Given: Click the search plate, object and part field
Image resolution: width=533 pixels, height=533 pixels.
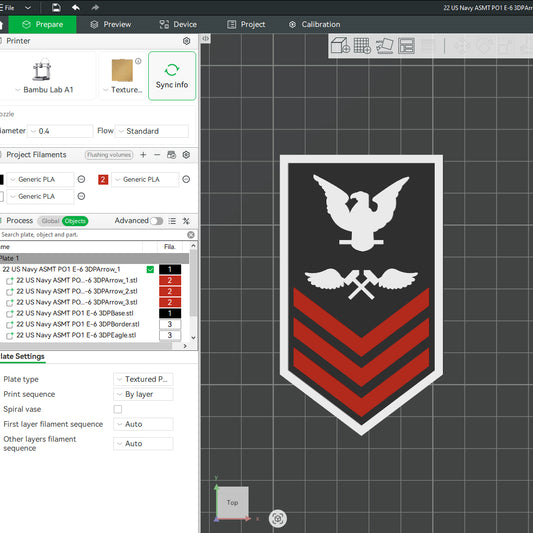Looking at the screenshot, I should pos(92,235).
